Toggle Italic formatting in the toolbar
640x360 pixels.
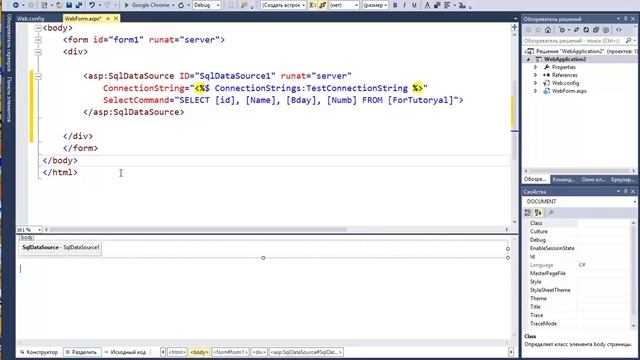coord(404,5)
